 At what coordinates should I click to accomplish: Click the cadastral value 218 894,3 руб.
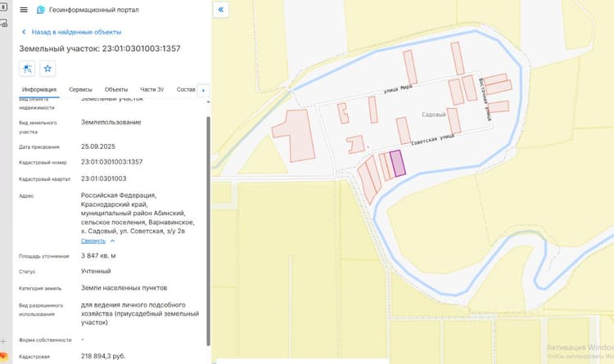point(103,356)
